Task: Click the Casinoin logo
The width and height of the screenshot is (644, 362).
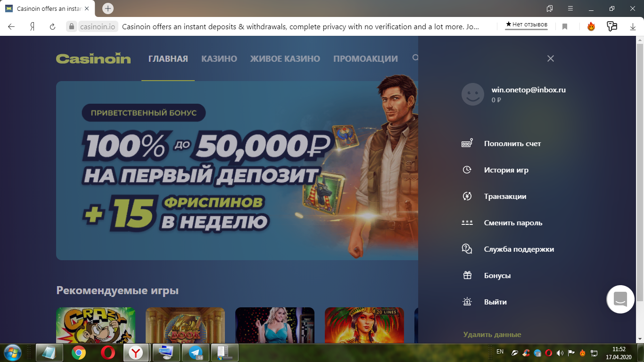Action: point(93,58)
